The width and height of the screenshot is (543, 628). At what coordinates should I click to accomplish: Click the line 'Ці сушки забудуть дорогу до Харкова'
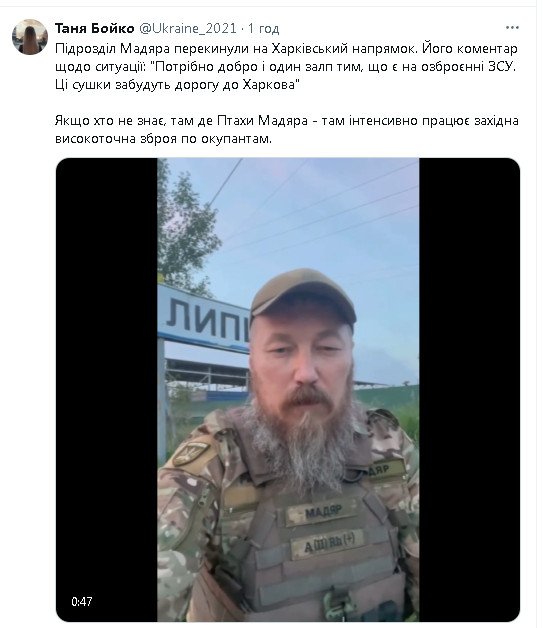coord(177,85)
